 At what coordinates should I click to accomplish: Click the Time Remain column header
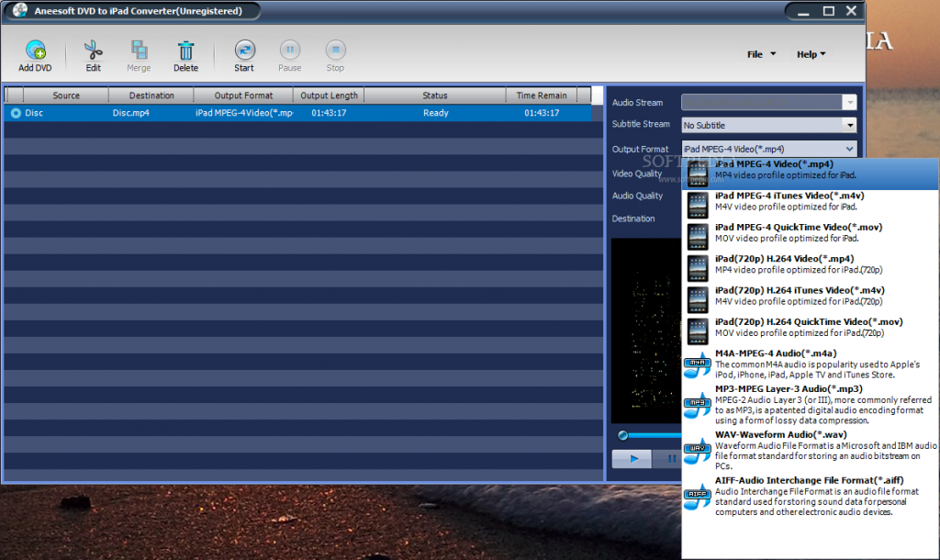pos(542,95)
